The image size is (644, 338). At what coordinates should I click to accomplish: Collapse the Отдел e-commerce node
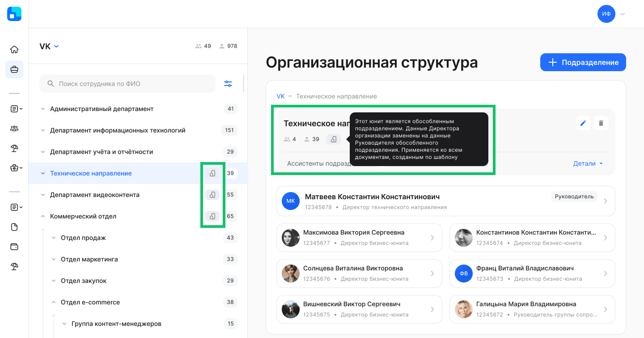tap(54, 302)
